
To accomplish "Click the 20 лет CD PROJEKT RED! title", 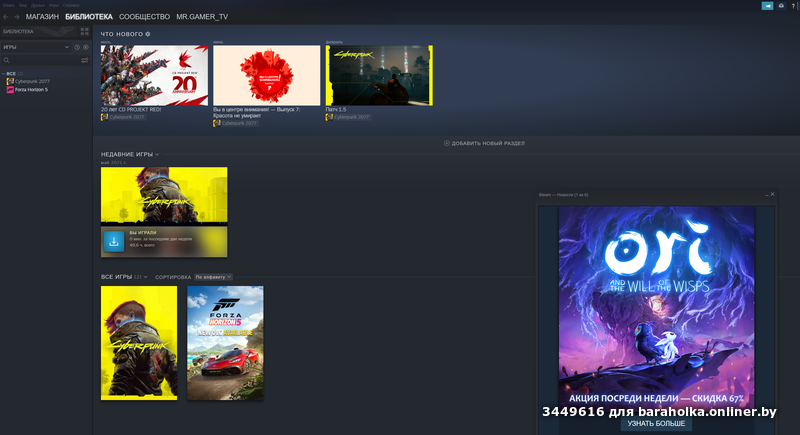I will [x=131, y=110].
